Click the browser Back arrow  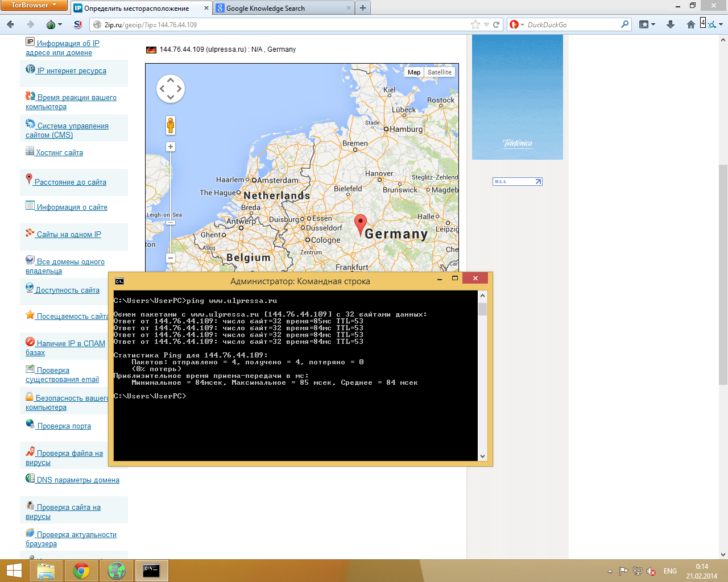point(10,24)
